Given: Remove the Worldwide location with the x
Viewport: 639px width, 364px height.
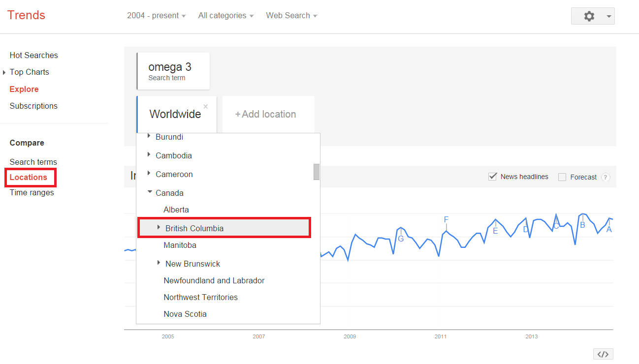Looking at the screenshot, I should coord(206,106).
